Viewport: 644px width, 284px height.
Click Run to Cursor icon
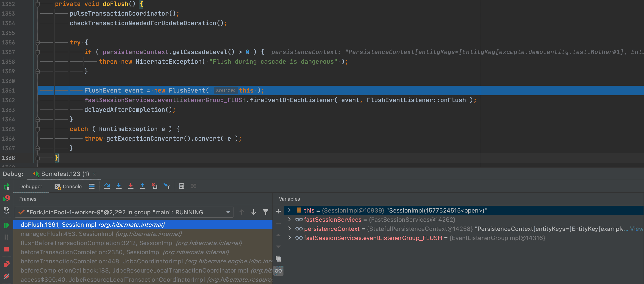coord(167,186)
